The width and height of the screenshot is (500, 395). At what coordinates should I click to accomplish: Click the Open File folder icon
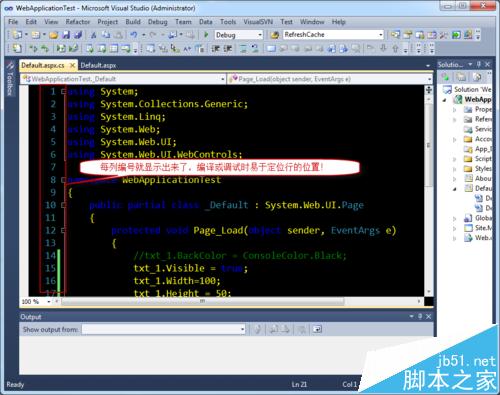tap(54, 35)
